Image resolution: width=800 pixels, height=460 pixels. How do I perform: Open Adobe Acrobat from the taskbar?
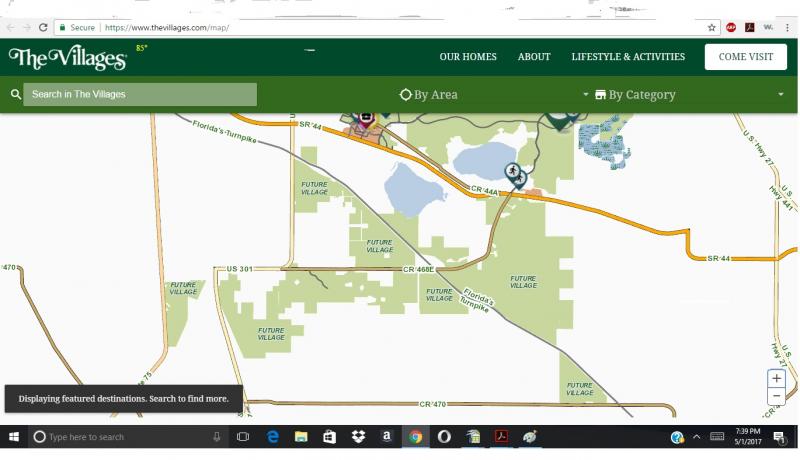[501, 437]
